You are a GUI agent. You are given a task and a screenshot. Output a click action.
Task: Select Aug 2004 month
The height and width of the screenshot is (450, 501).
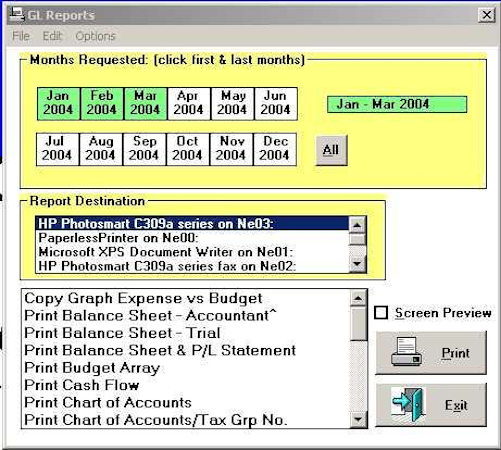101,149
